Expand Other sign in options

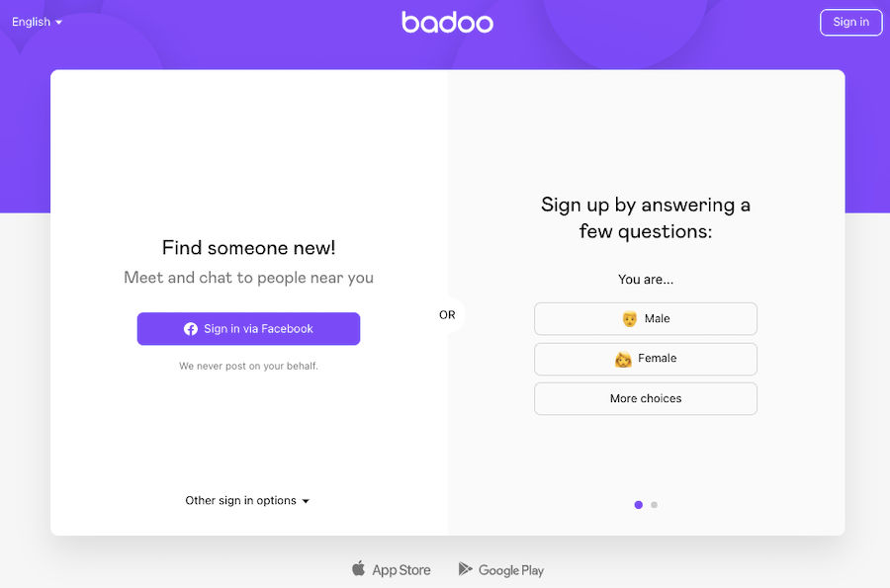[x=247, y=500]
